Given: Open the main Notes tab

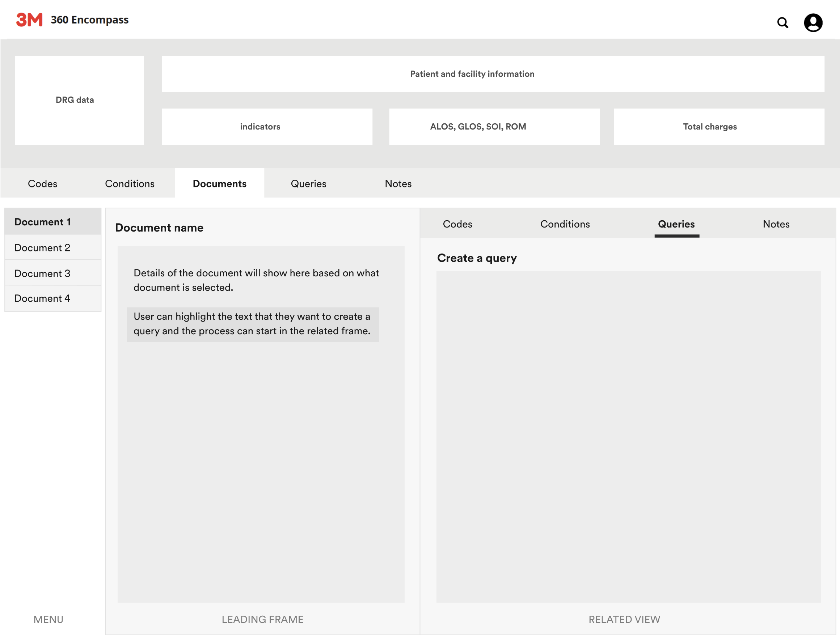Looking at the screenshot, I should click(x=398, y=183).
